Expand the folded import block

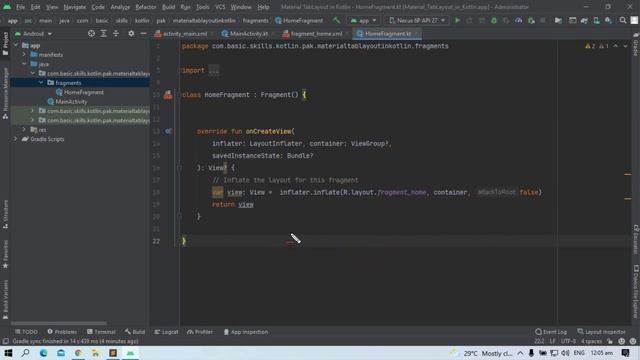tap(214, 70)
